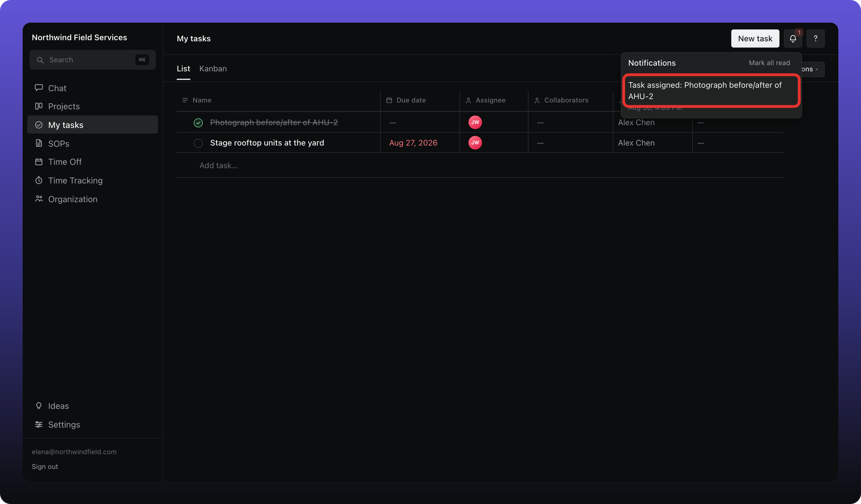Click the Assignee person header icon

(x=468, y=100)
